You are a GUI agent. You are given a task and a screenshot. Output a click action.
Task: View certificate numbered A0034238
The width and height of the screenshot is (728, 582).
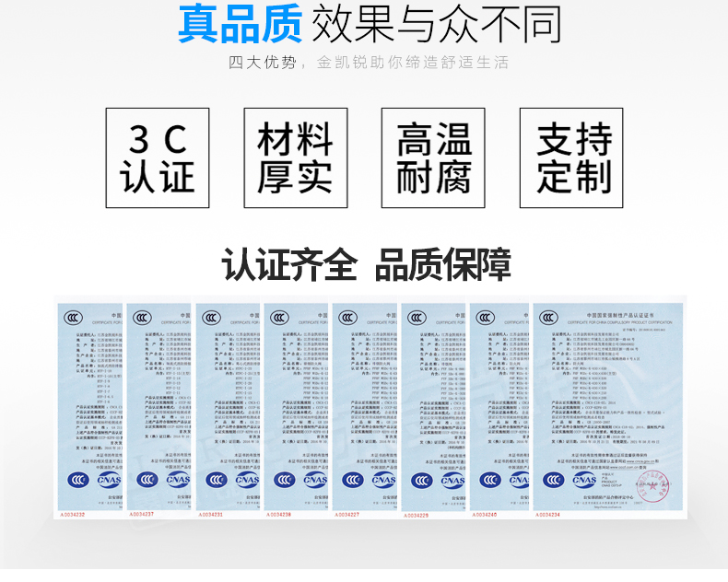[297, 405]
